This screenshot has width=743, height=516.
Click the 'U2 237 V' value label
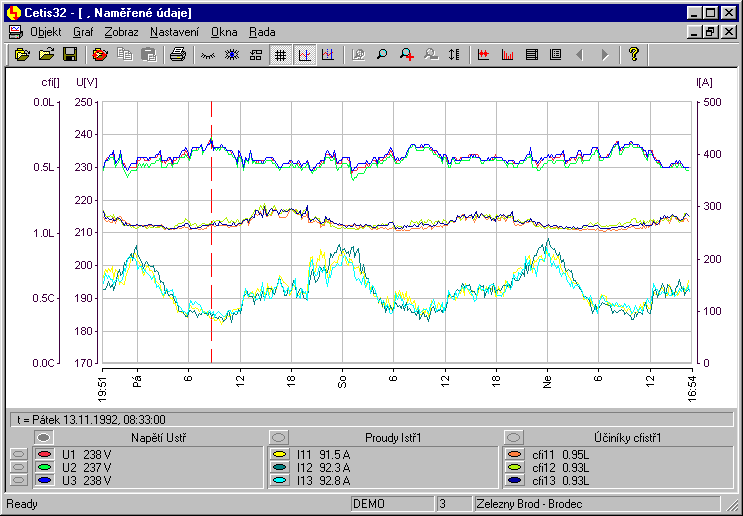(87, 468)
